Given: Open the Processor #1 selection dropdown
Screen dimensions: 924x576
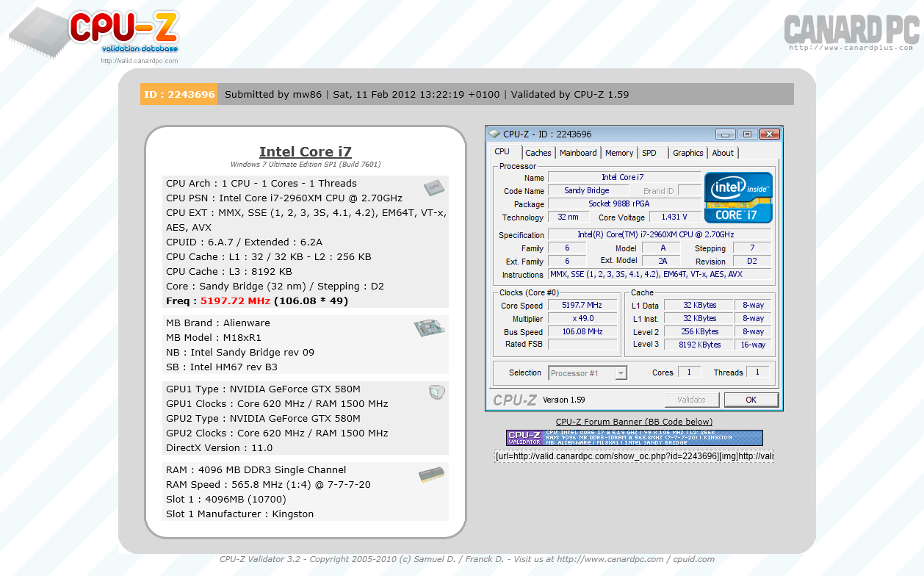Looking at the screenshot, I should tap(588, 373).
